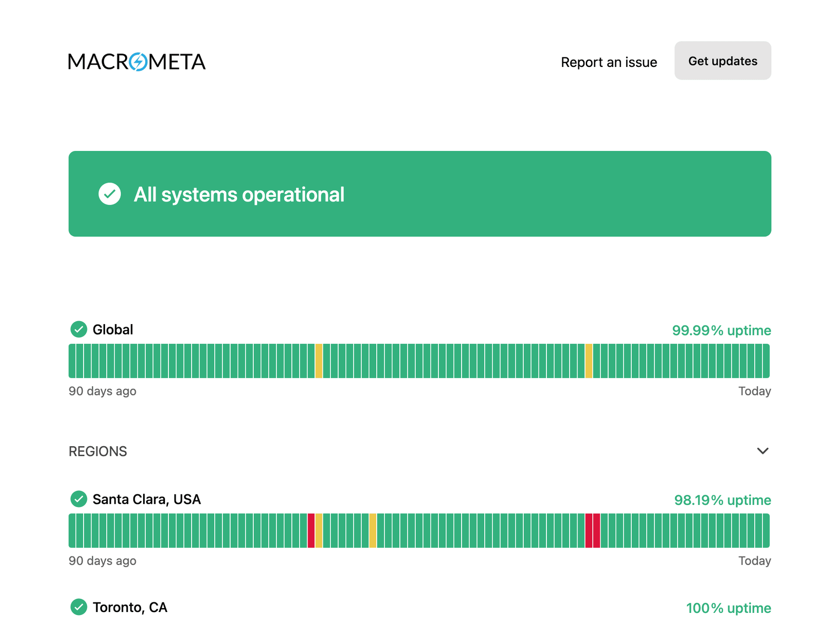
Task: Click the Santa Clara 98.19% uptime text
Action: click(722, 500)
